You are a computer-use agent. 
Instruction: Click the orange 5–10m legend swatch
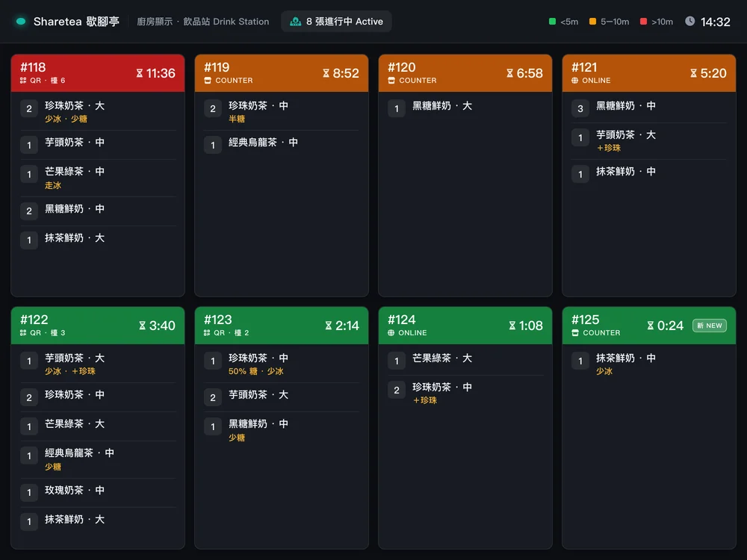(x=592, y=22)
